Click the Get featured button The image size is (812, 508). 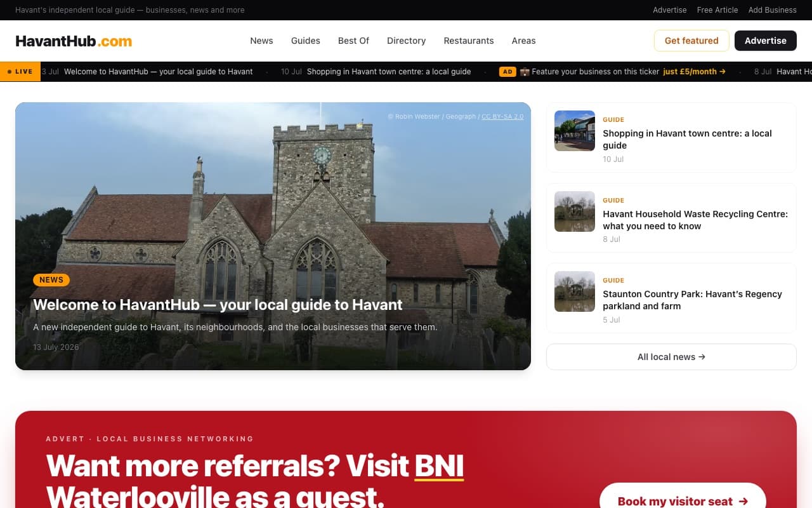coord(691,41)
